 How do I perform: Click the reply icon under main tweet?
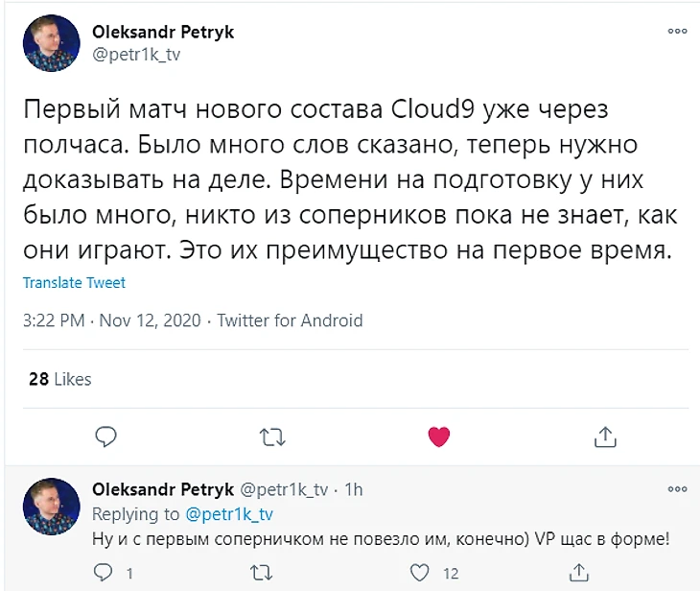point(106,437)
